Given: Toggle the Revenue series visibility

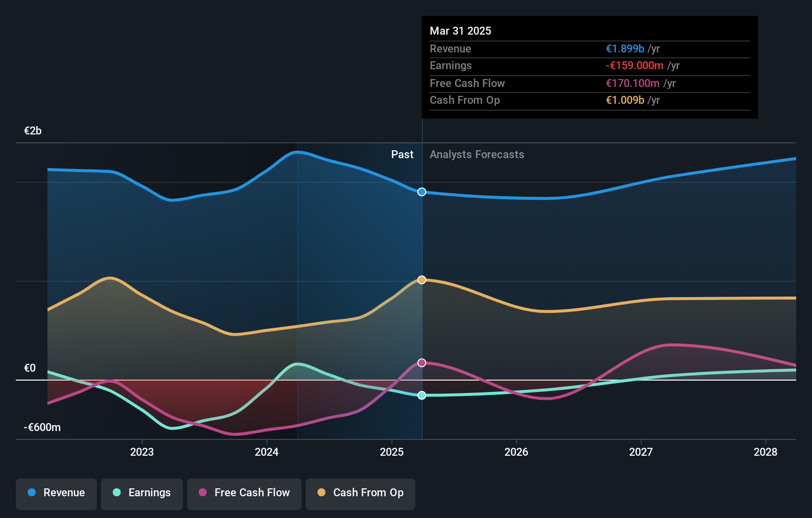Looking at the screenshot, I should 56,493.
